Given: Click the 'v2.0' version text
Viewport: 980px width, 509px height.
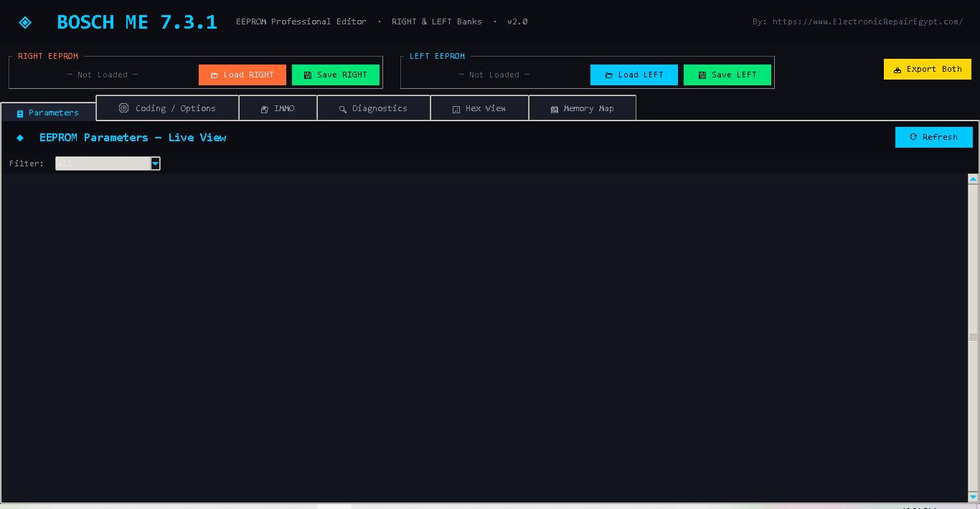Looking at the screenshot, I should coord(517,22).
